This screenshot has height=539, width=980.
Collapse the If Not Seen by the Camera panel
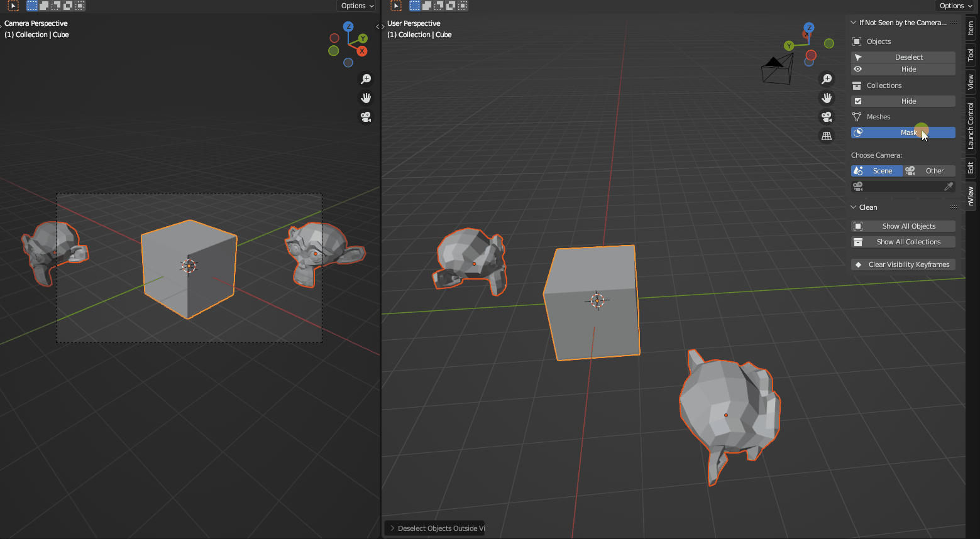pos(854,23)
